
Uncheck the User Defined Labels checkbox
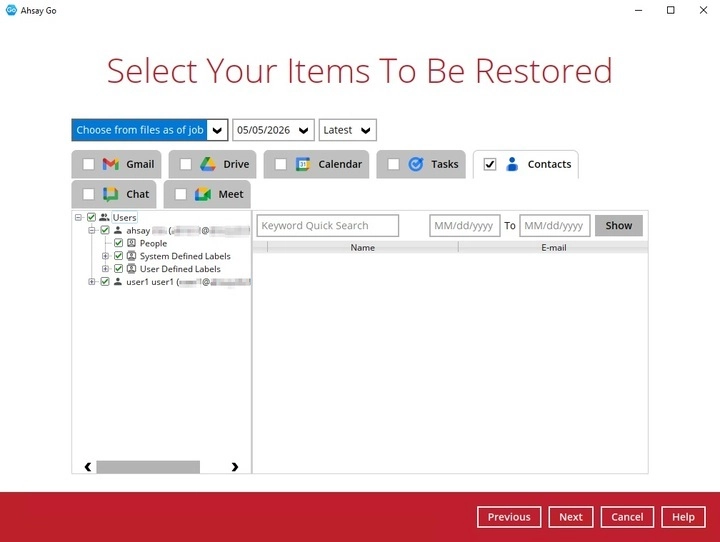pos(118,269)
